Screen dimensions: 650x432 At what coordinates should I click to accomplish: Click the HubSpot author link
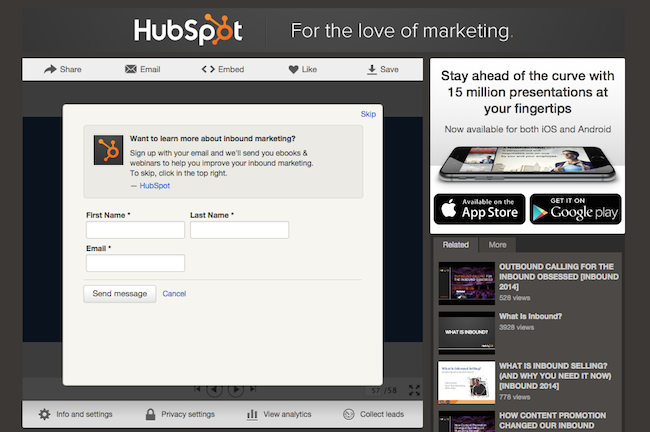tap(155, 186)
